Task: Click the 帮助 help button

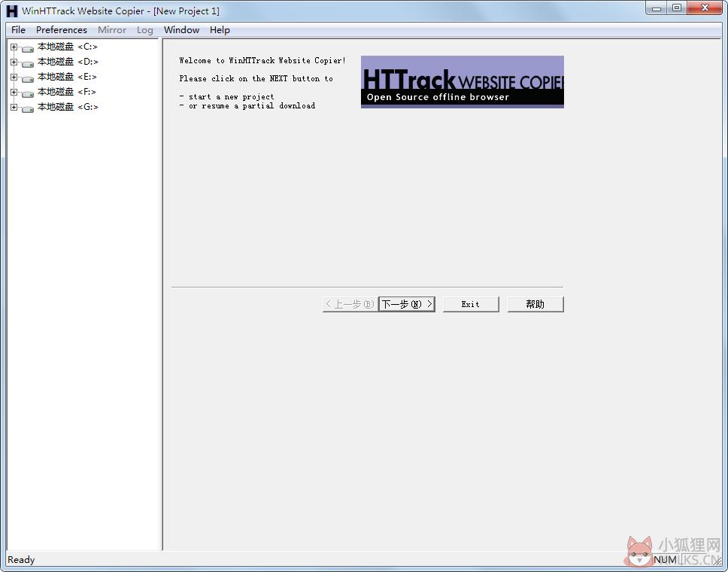Action: pos(535,304)
